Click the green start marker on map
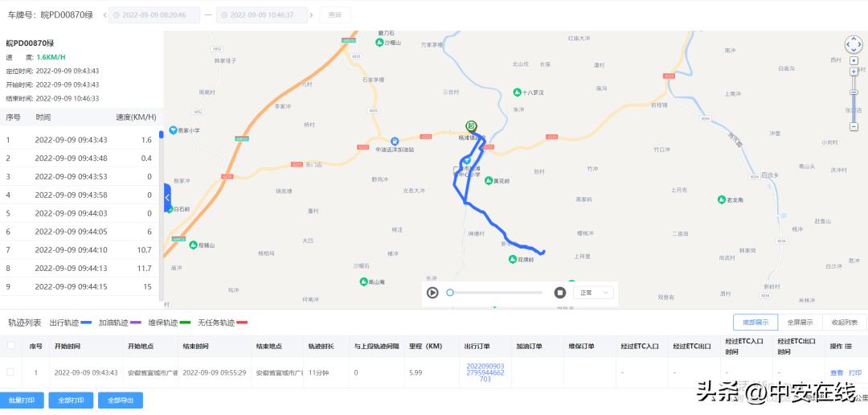This screenshot has width=868, height=415. pyautogui.click(x=471, y=126)
